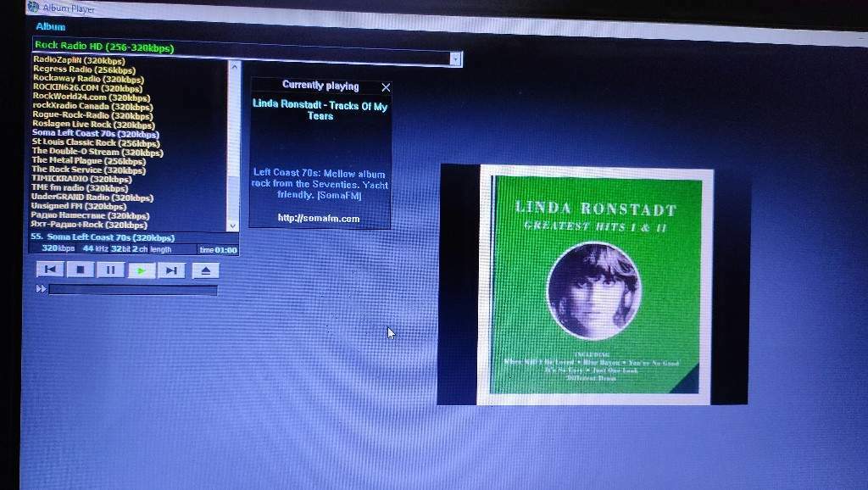Click the Left Coast 70s station description
Image resolution: width=868 pixels, height=490 pixels.
coord(320,184)
